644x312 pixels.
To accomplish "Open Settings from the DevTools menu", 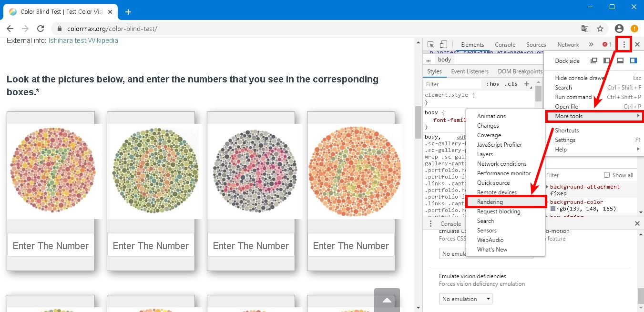I will 594,140.
